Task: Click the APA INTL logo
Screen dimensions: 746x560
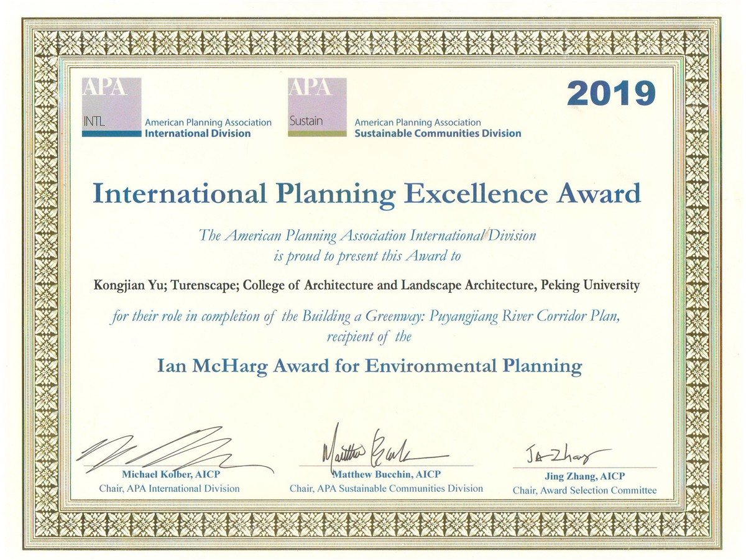Action: click(x=112, y=107)
